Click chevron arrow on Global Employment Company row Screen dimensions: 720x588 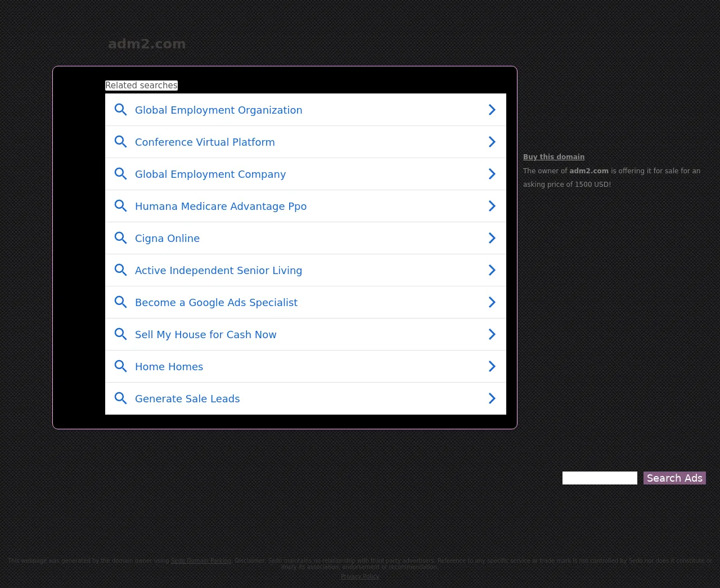click(x=492, y=174)
